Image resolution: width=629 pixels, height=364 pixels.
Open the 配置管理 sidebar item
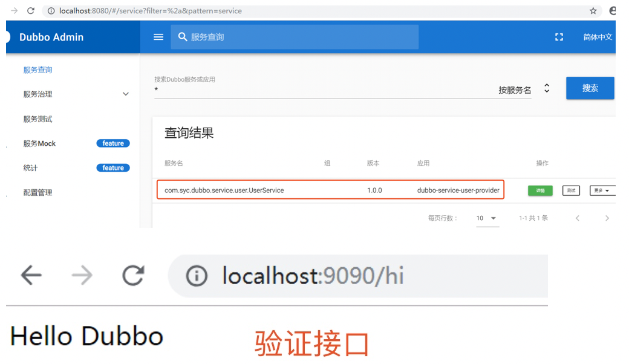click(37, 192)
